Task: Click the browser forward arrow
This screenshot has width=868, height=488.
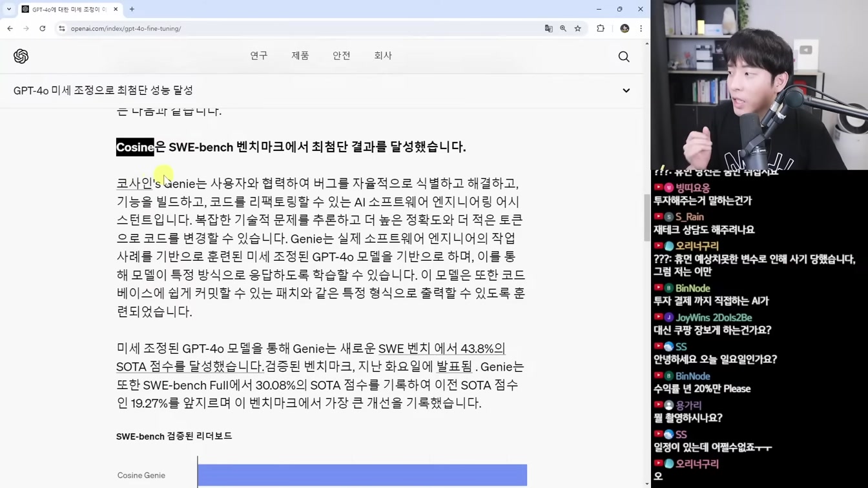Action: [26, 28]
